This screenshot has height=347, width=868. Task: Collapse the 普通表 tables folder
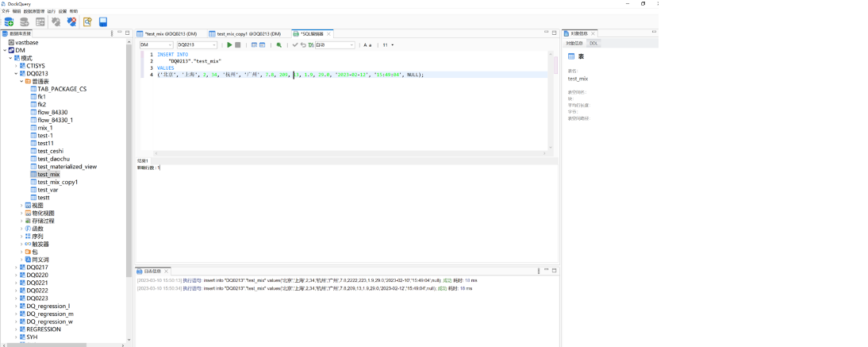coord(21,81)
